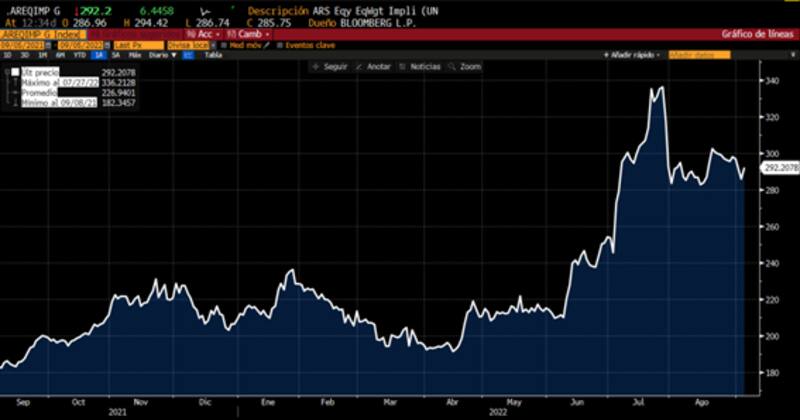Image resolution: width=800 pixels, height=420 pixels.
Task: Click the highlighted blue chart-type icon
Action: [x=187, y=56]
